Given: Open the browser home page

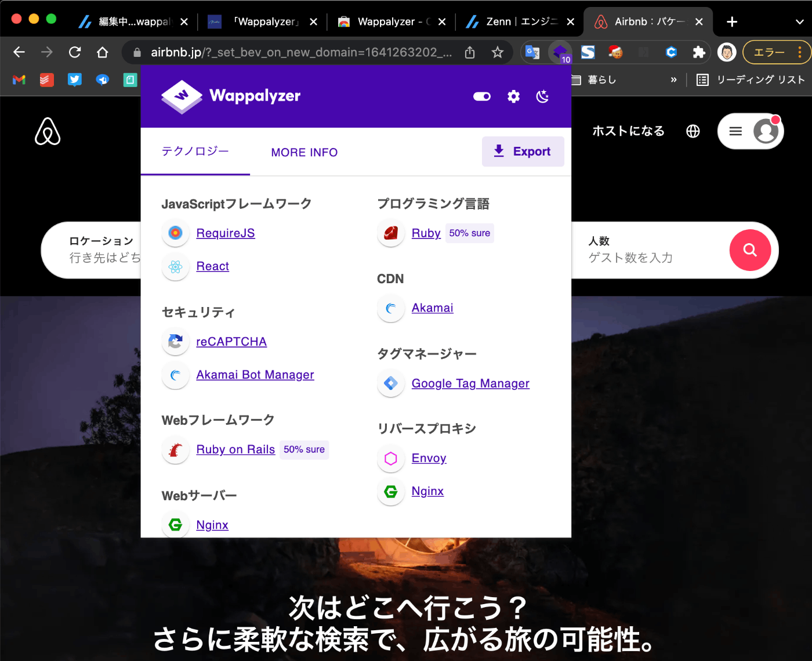Looking at the screenshot, I should tap(103, 52).
